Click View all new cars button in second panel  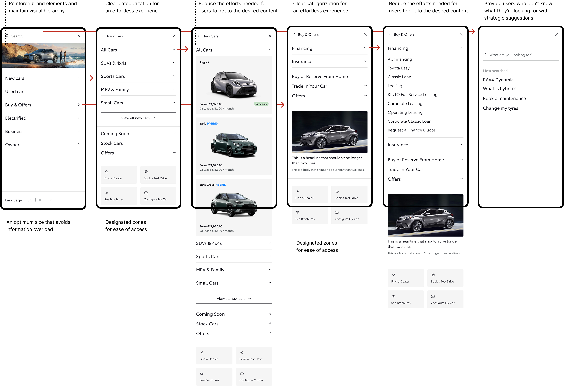(x=138, y=118)
